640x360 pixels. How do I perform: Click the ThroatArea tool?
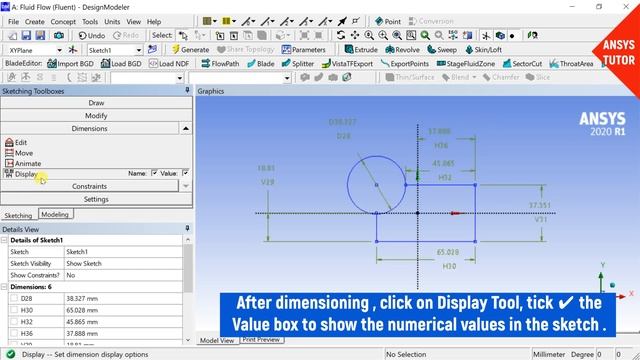pyautogui.click(x=571, y=64)
